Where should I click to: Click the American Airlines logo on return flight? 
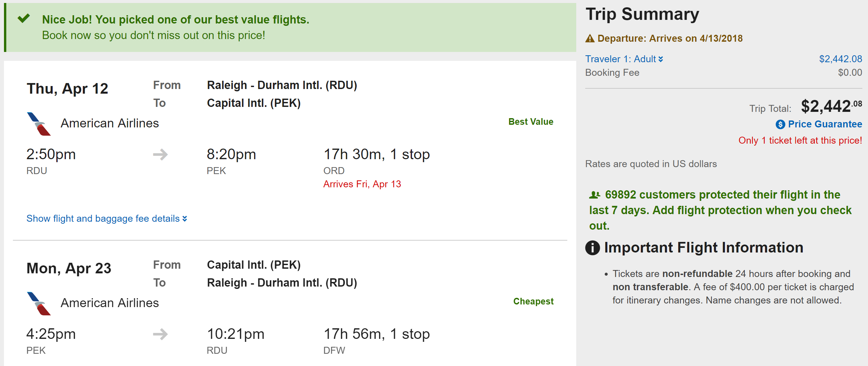(38, 303)
